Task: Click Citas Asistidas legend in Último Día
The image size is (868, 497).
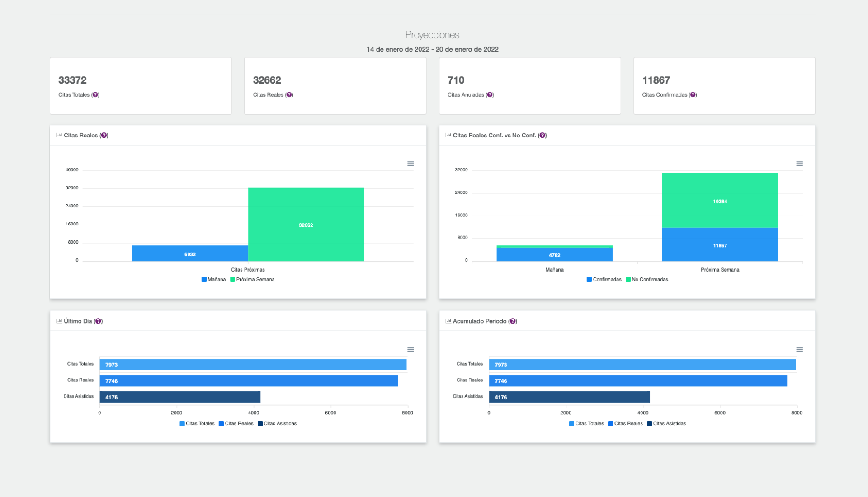Action: click(277, 424)
